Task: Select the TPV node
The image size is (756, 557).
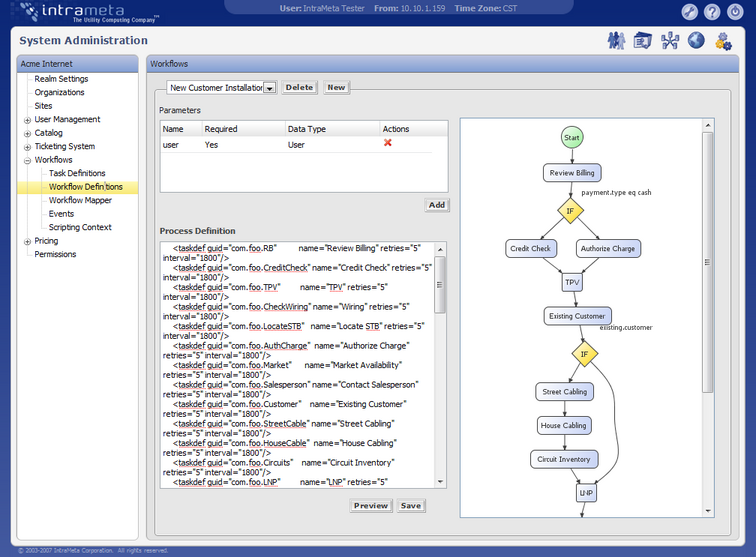Action: (572, 282)
